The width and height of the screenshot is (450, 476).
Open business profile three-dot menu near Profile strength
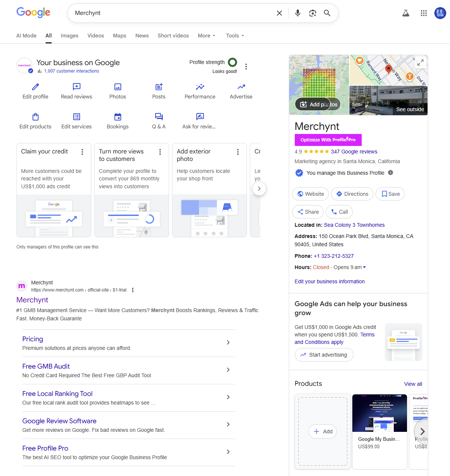coord(246,67)
